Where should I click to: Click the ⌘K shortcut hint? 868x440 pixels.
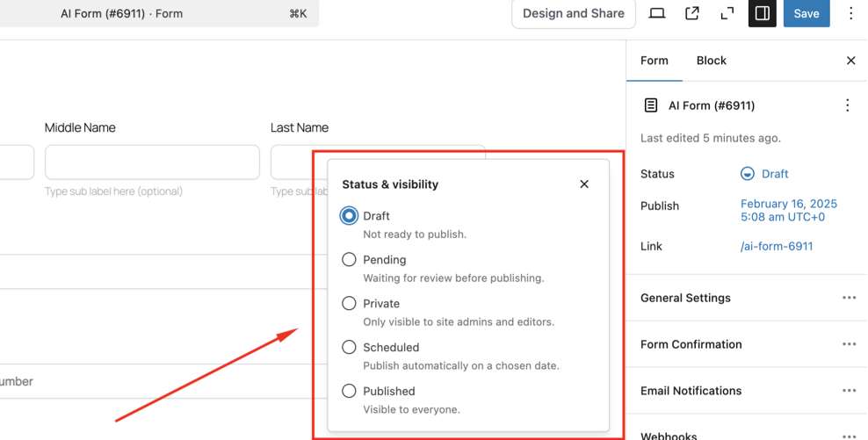tap(298, 14)
